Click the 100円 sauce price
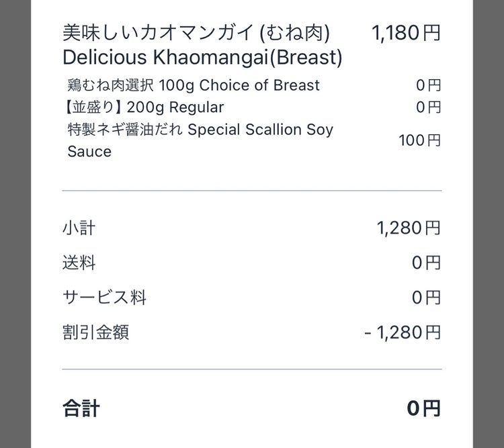The image size is (504, 448). pos(419,140)
